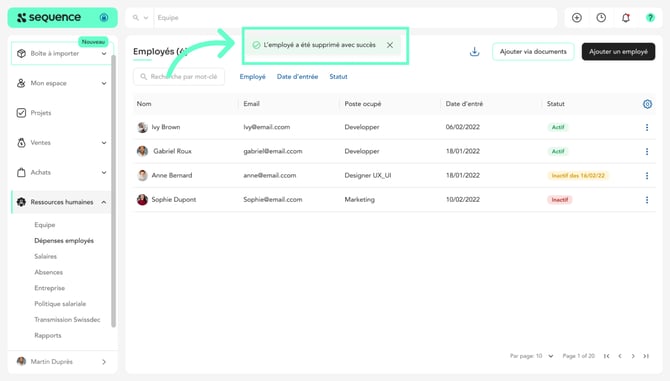Click the Ressources humaines icon
Viewport: 670px width, 381px height.
click(x=21, y=202)
